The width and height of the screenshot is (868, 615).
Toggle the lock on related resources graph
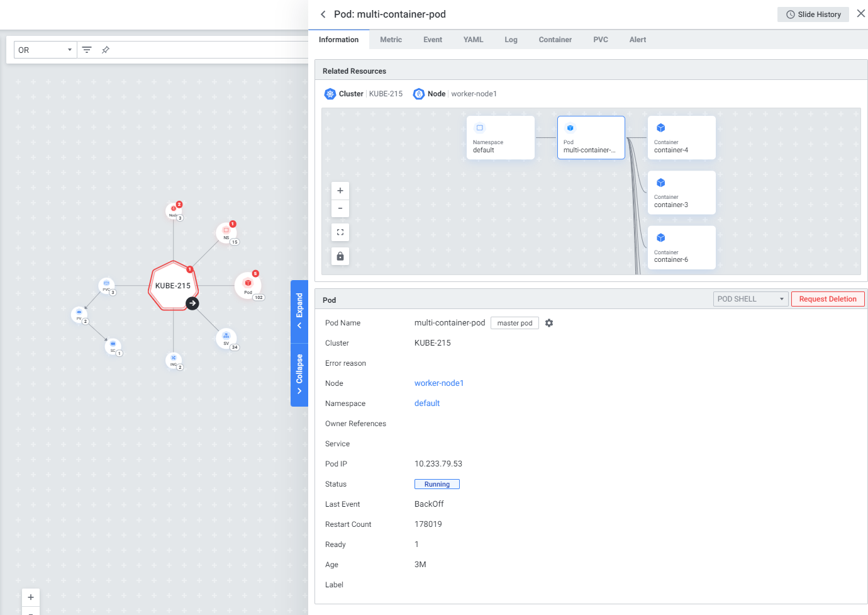point(340,256)
